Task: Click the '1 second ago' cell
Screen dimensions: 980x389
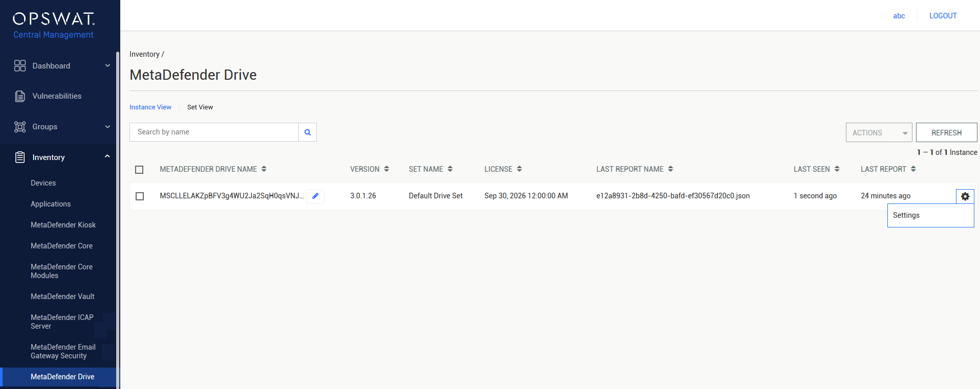Action: click(815, 196)
